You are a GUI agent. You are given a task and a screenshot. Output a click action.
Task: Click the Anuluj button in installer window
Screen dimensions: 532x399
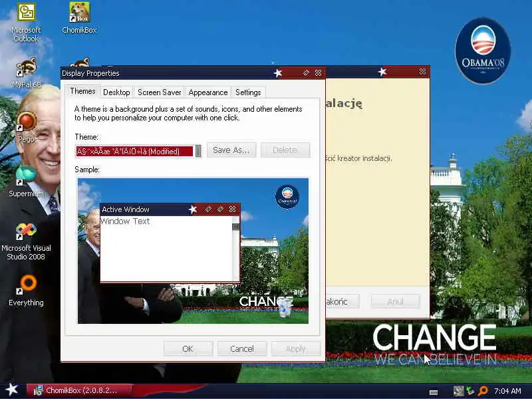click(x=395, y=301)
